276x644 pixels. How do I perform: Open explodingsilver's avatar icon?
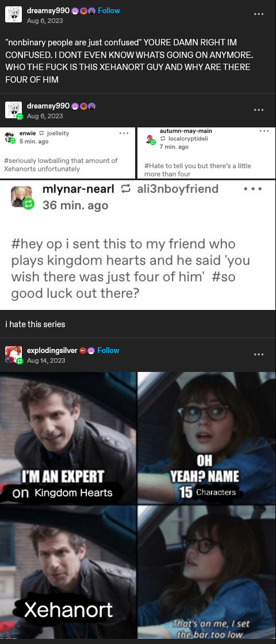pos(14,355)
